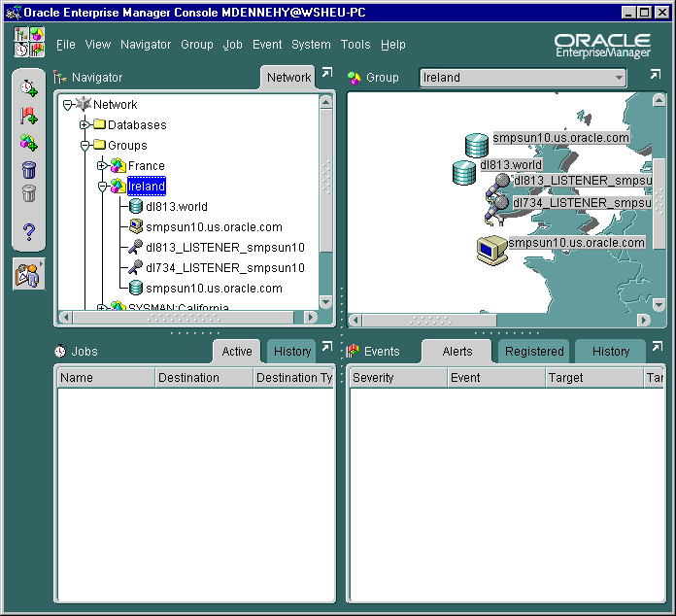Switch to Events Registered tab
This screenshot has height=616, width=676.
[x=534, y=351]
